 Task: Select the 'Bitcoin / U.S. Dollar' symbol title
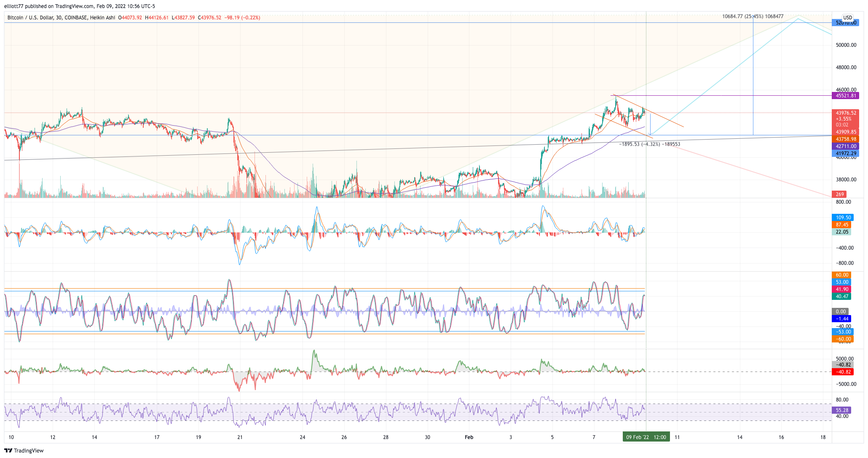[30, 18]
